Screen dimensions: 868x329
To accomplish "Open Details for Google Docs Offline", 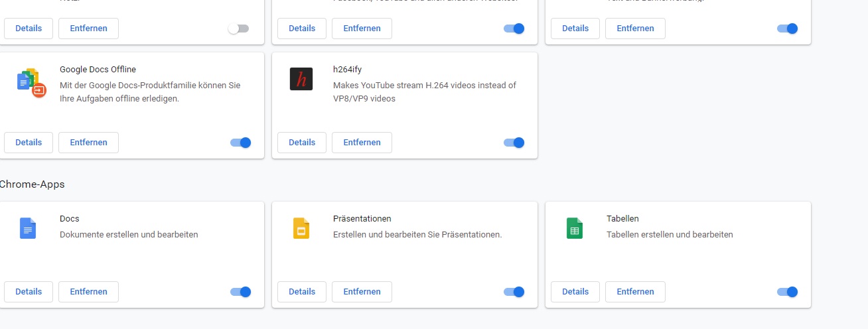I will [x=29, y=143].
